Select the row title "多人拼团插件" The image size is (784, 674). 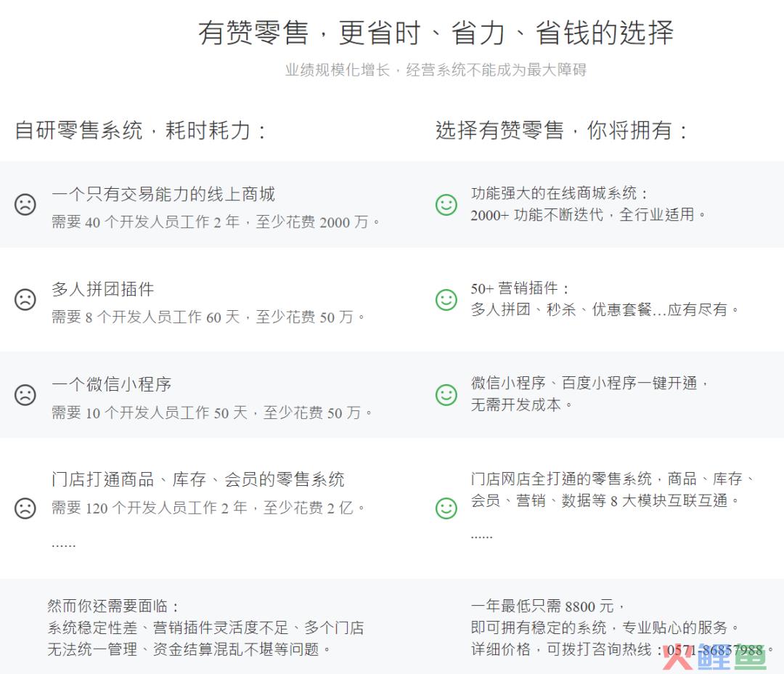[x=103, y=289]
